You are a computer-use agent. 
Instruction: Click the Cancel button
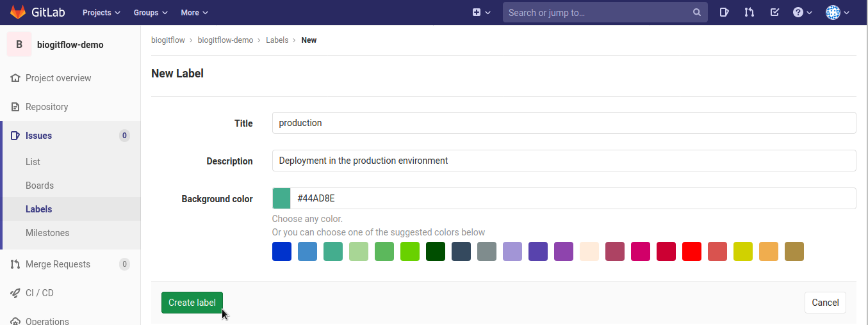(x=825, y=303)
